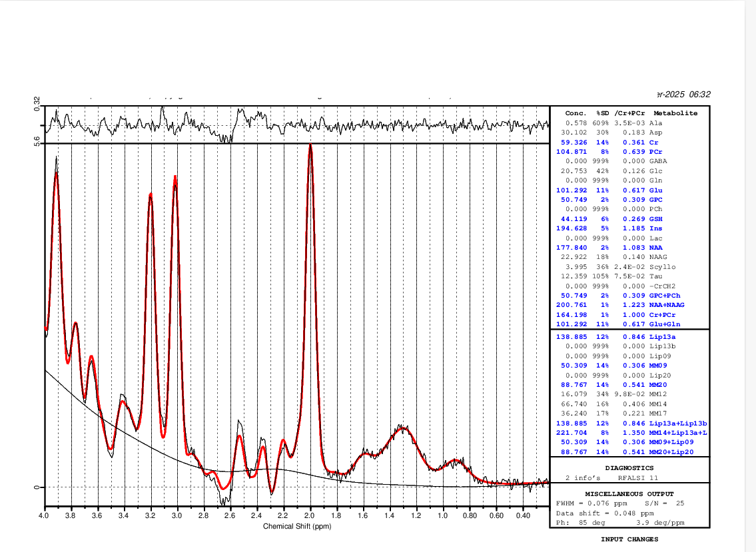This screenshot has width=756, height=552.
Task: Click the Metabolite column header
Action: coord(675,113)
